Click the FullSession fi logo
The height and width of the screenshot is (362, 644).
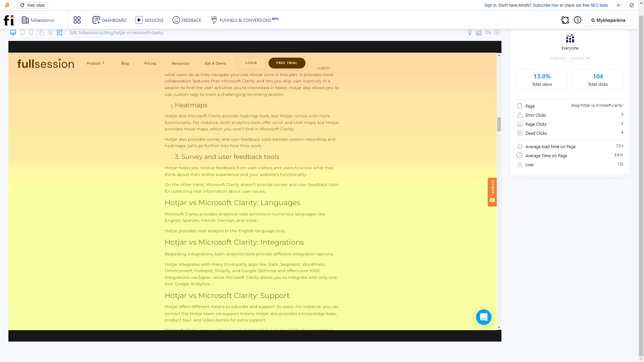(x=9, y=20)
